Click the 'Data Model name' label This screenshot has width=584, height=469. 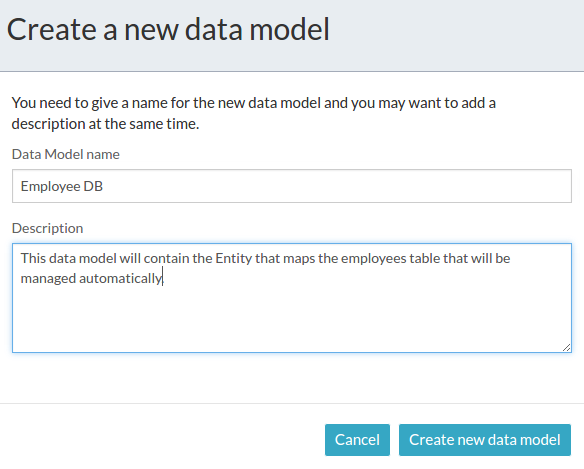pyautogui.click(x=66, y=154)
